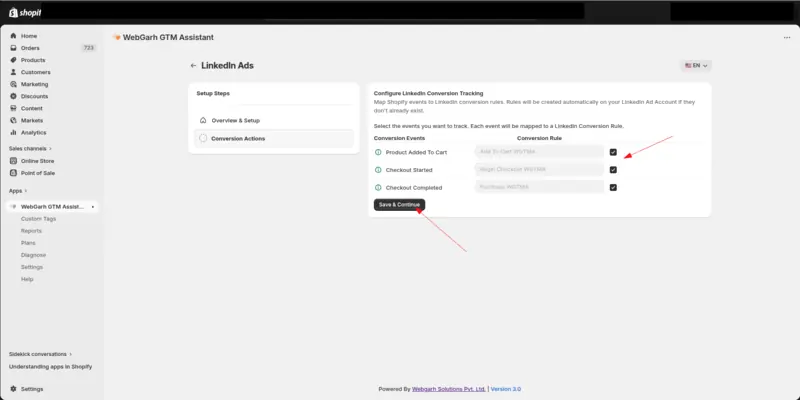Image resolution: width=800 pixels, height=400 pixels.
Task: Click the Online Store storefront icon
Action: (13, 161)
